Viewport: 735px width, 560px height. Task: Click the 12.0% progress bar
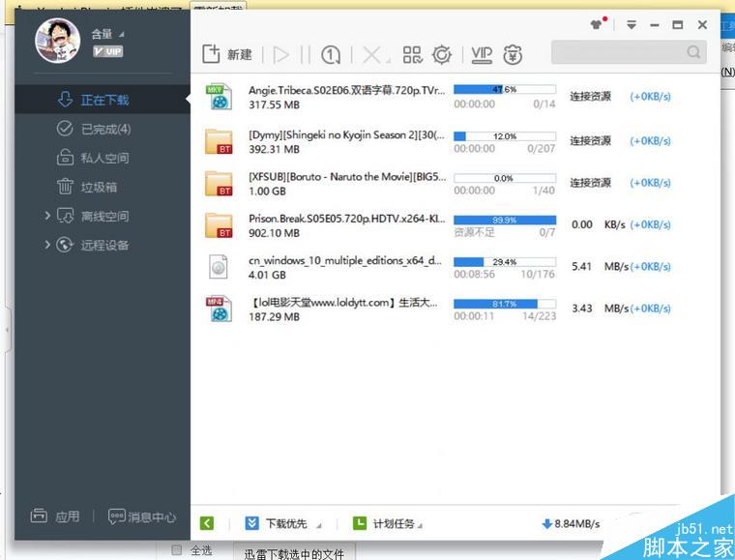point(505,136)
